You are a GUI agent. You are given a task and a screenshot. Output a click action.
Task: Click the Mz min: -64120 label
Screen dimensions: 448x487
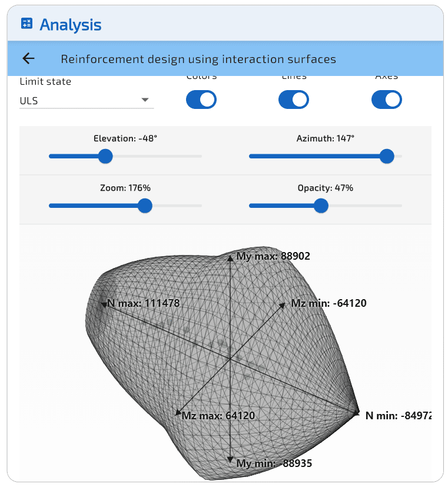pyautogui.click(x=328, y=303)
